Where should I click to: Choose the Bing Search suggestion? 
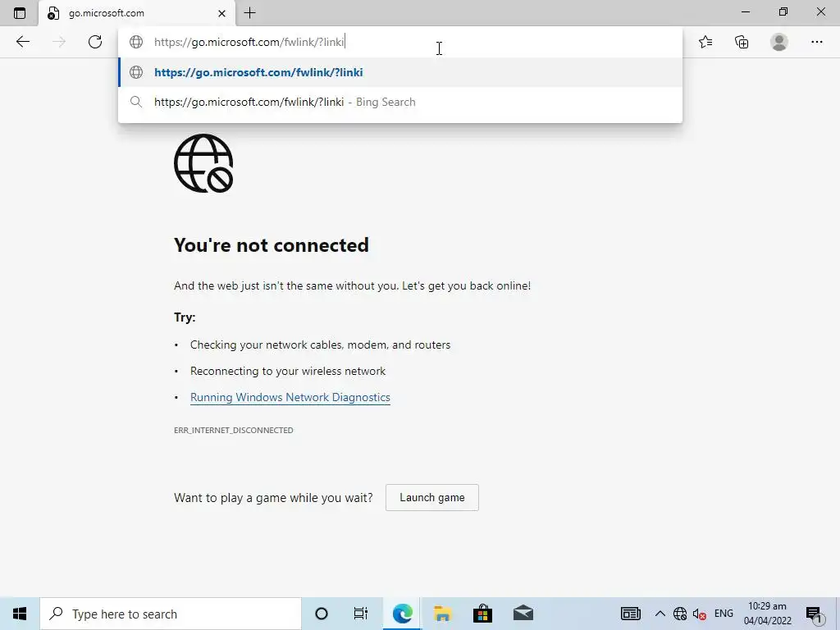pos(400,102)
